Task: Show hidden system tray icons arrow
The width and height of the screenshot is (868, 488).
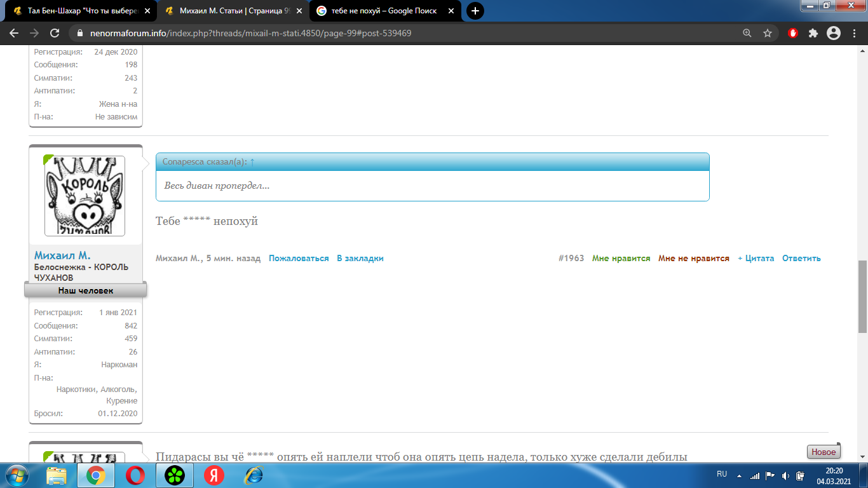Action: tap(739, 475)
